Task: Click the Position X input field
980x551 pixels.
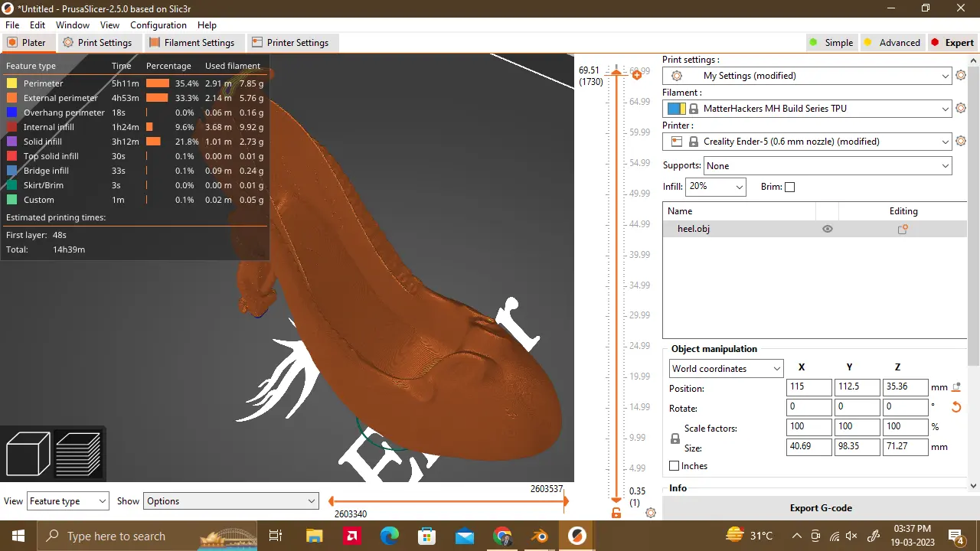Action: (808, 387)
